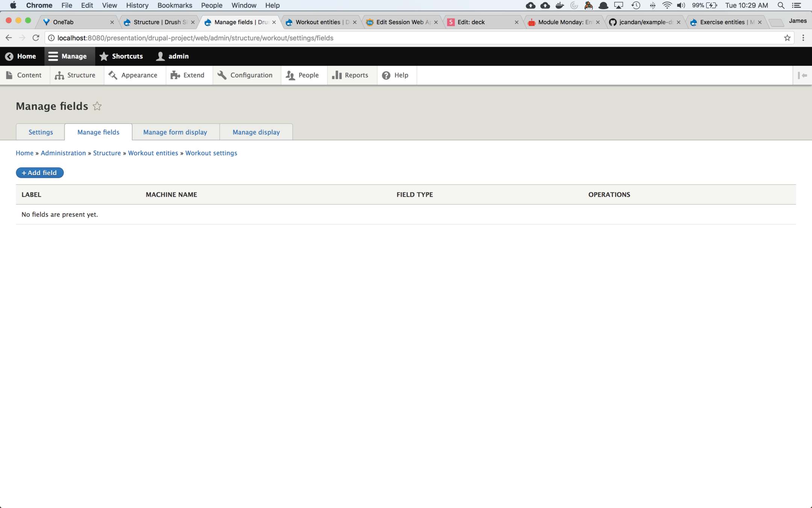The height and width of the screenshot is (508, 812).
Task: Open the Shortcuts toolbar tray
Action: [121, 56]
